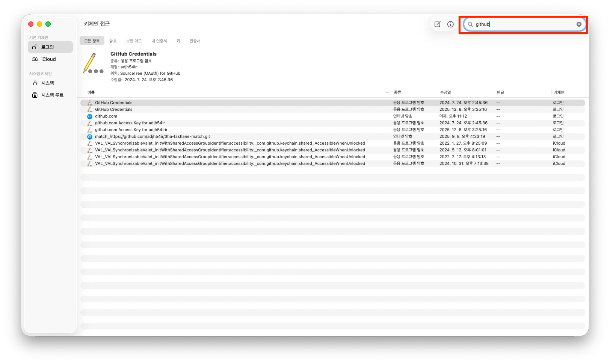Image resolution: width=610 pixels, height=364 pixels.
Task: Click the open lock icon beside 로그인
Action: pos(35,47)
